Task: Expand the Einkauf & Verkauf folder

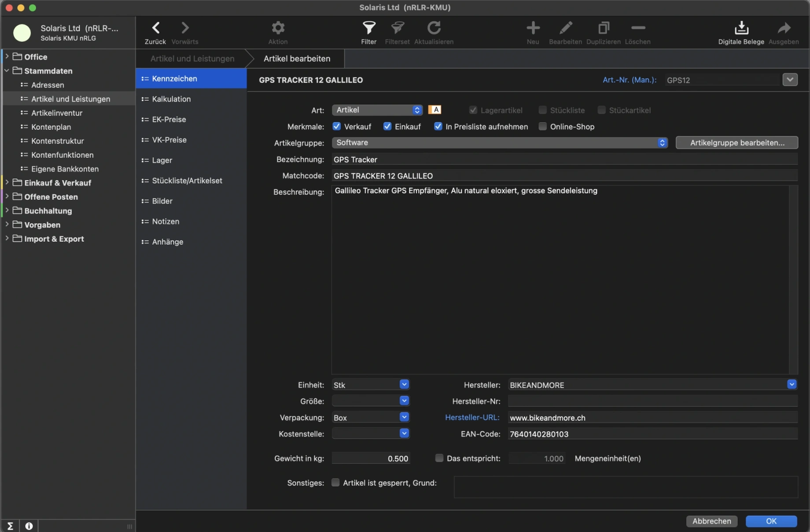Action: click(x=7, y=183)
